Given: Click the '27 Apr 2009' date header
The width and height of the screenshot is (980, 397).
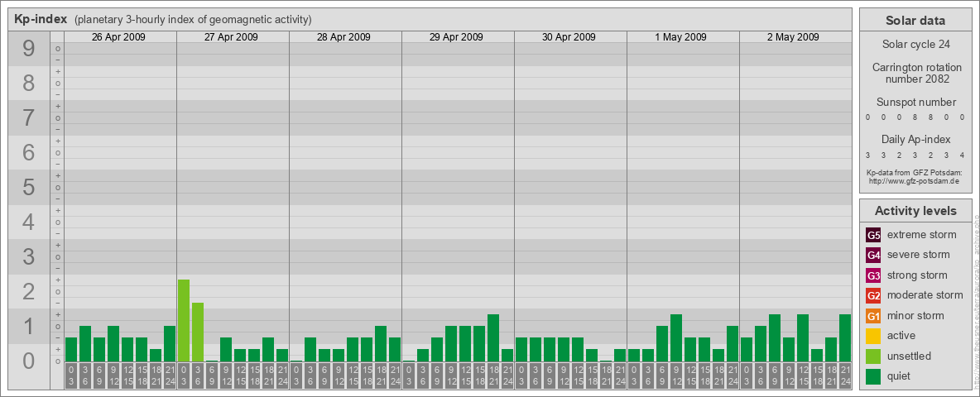Looking at the screenshot, I should coord(231,37).
